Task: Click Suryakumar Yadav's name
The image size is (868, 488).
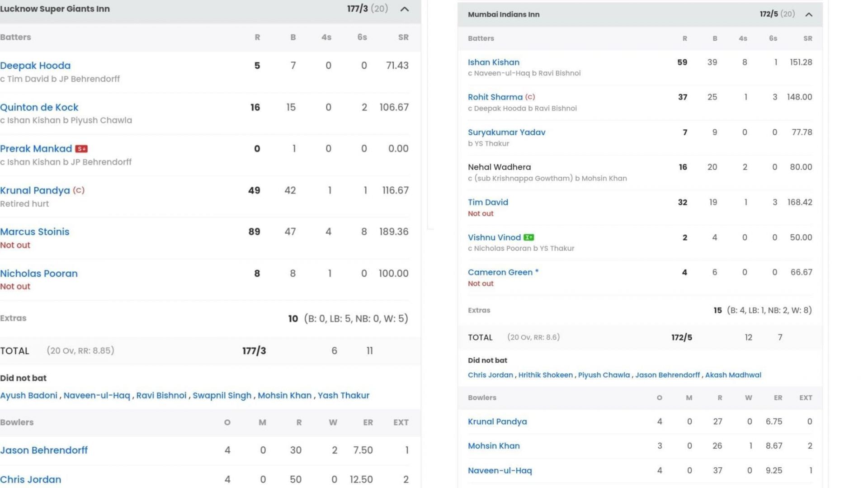Action: pos(506,132)
